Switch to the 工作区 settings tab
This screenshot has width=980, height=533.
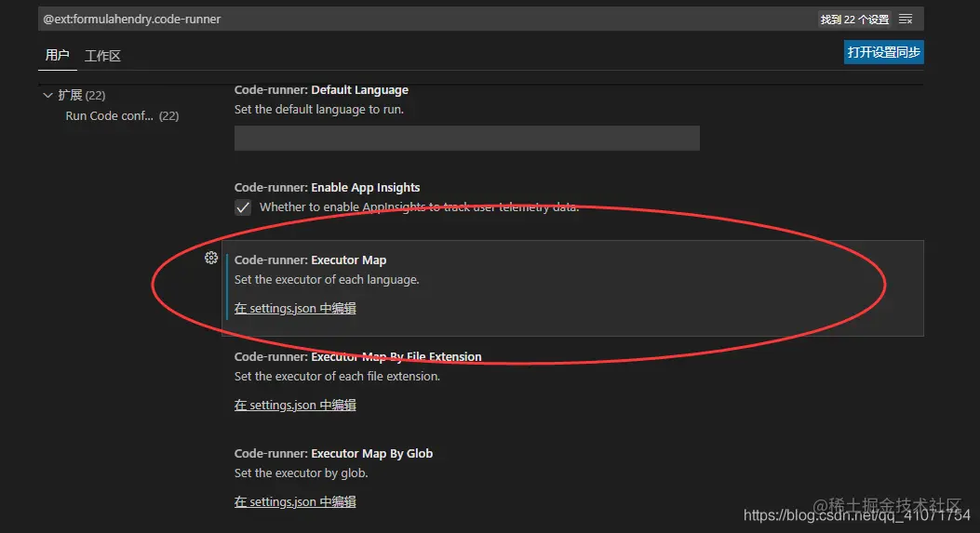coord(102,56)
